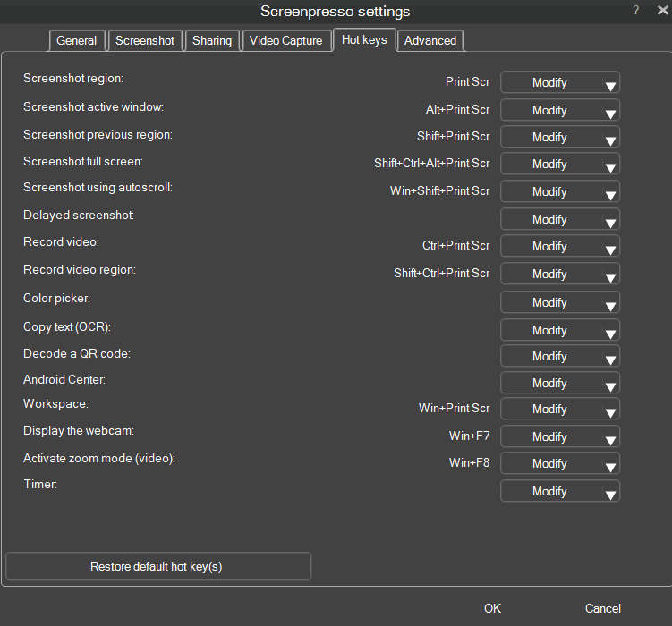The image size is (672, 626).
Task: Expand dropdown arrow for Copy text (OCR)
Action: tap(611, 334)
